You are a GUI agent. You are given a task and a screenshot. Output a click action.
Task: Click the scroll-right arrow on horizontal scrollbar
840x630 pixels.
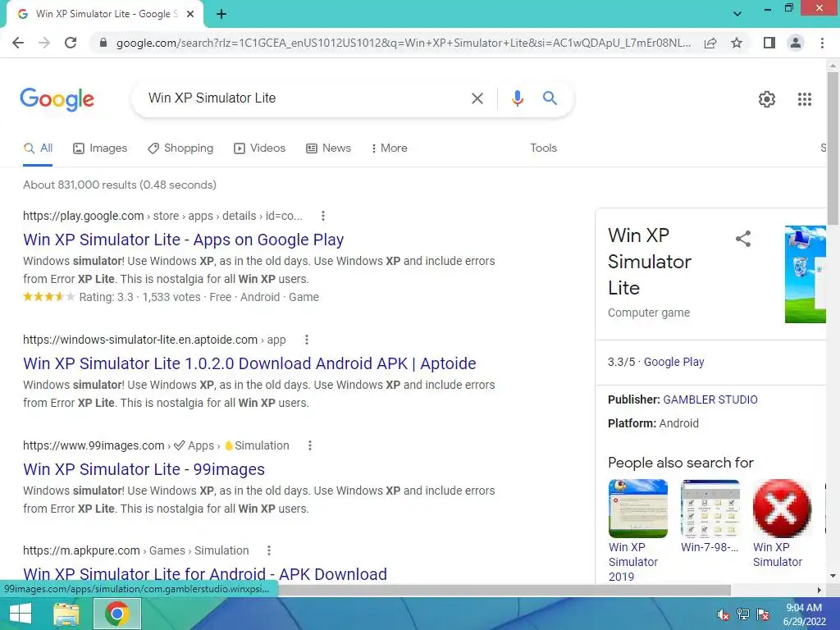click(819, 590)
